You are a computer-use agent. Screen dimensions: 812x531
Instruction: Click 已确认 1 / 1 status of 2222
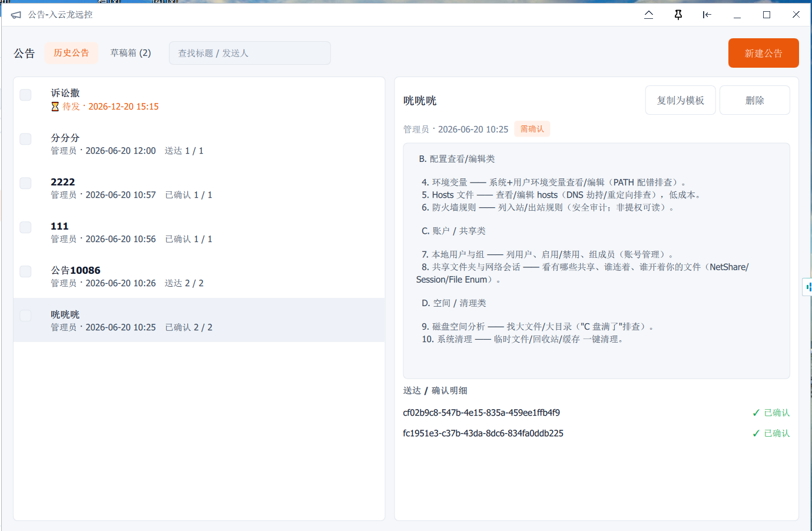point(188,195)
